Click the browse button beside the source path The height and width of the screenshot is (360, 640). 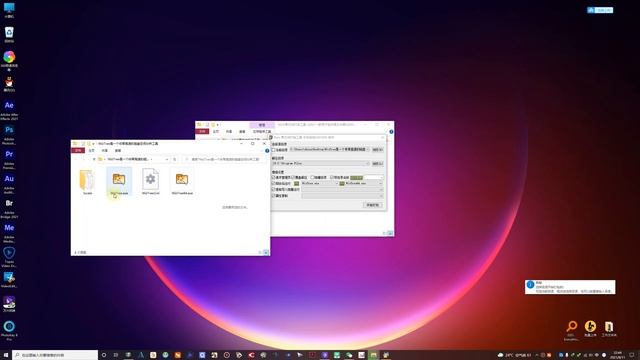tap(378, 150)
